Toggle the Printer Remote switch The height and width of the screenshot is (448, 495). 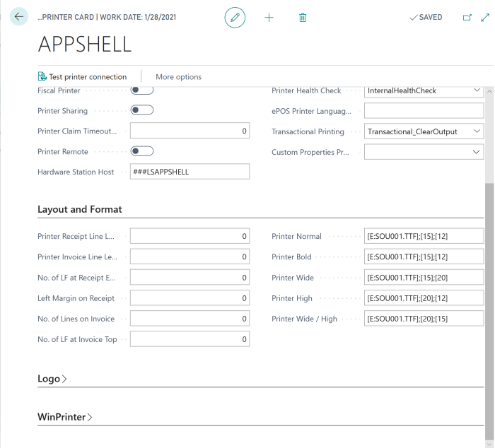142,151
